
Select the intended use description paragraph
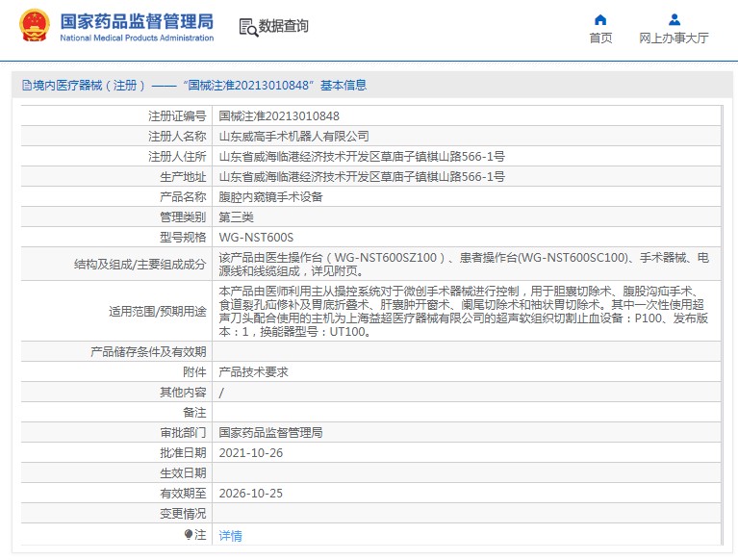click(x=464, y=311)
